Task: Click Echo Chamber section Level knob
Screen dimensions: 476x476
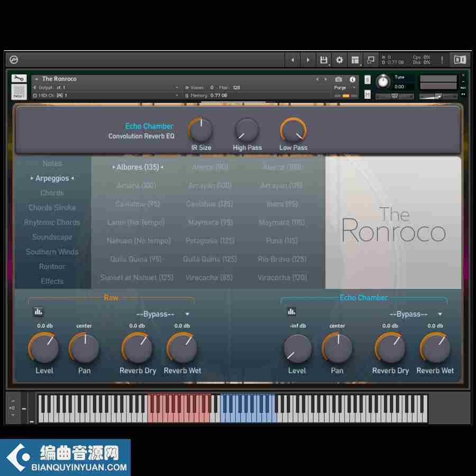Action: [297, 348]
